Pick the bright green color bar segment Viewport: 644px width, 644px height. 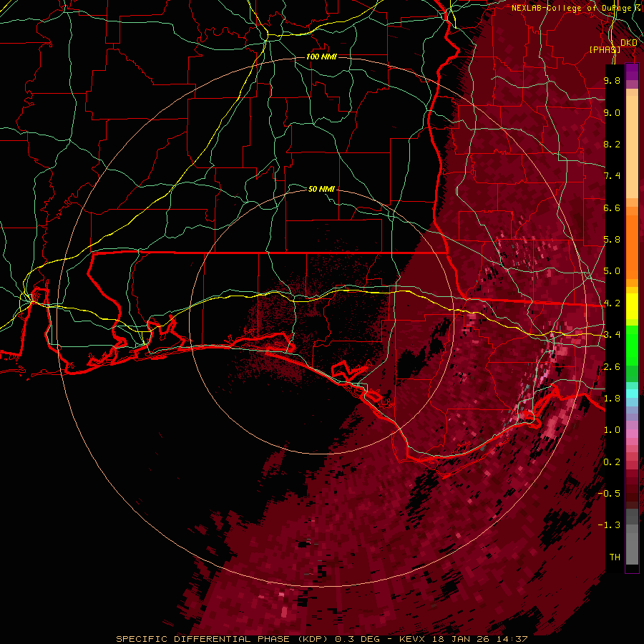632,345
